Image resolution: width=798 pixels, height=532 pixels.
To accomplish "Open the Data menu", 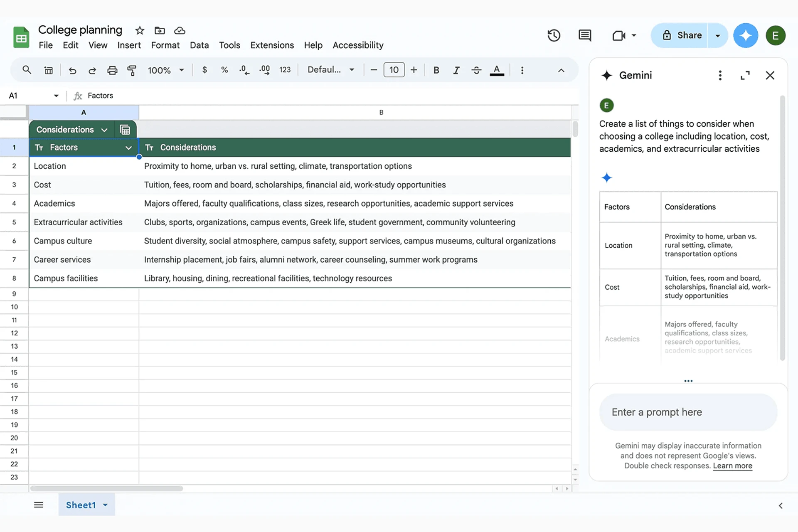I will (x=199, y=45).
